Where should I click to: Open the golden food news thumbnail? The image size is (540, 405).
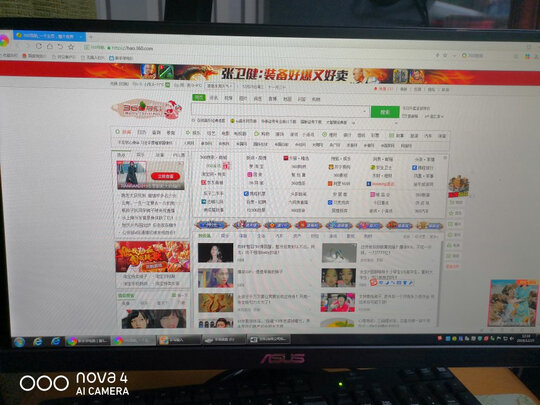point(216,302)
